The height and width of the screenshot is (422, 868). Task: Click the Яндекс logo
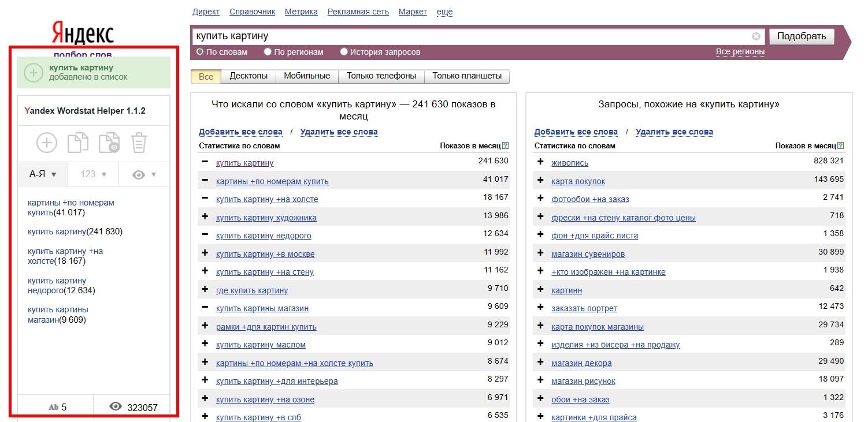pos(83,33)
